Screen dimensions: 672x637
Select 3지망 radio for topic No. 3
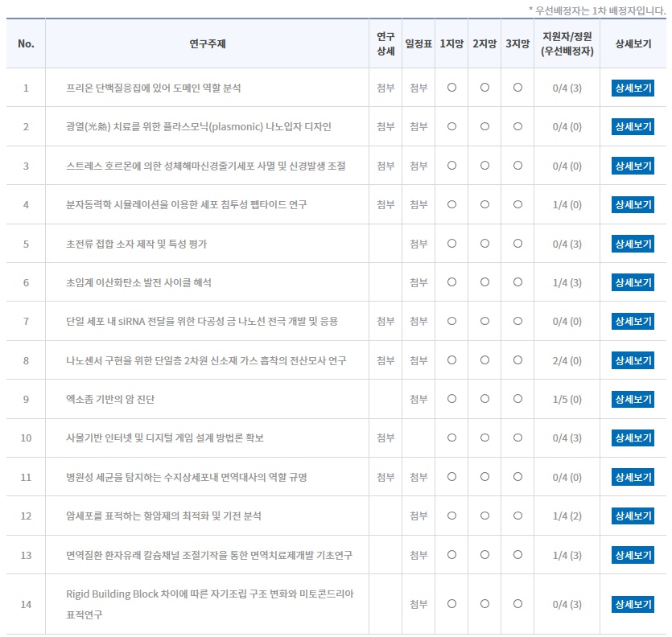coord(517,166)
